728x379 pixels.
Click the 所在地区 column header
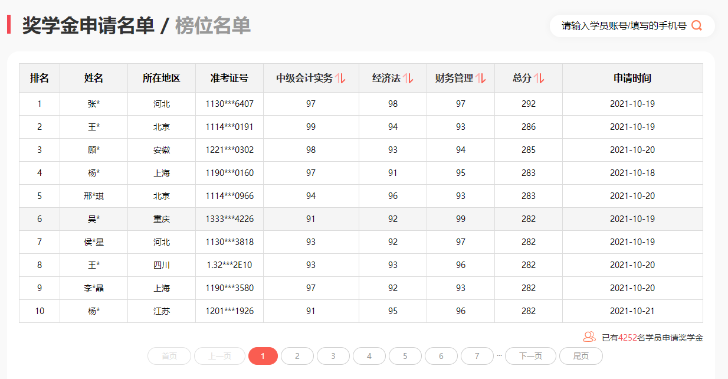coord(161,78)
